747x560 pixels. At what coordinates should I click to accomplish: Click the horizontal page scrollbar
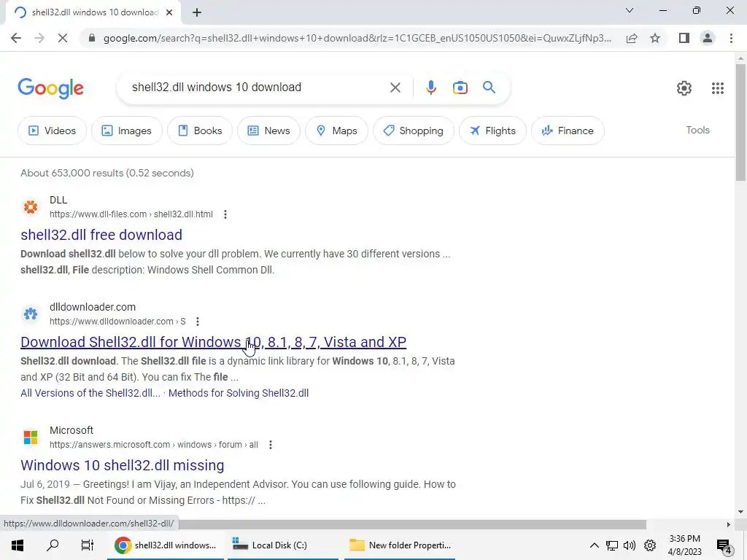coord(412,524)
